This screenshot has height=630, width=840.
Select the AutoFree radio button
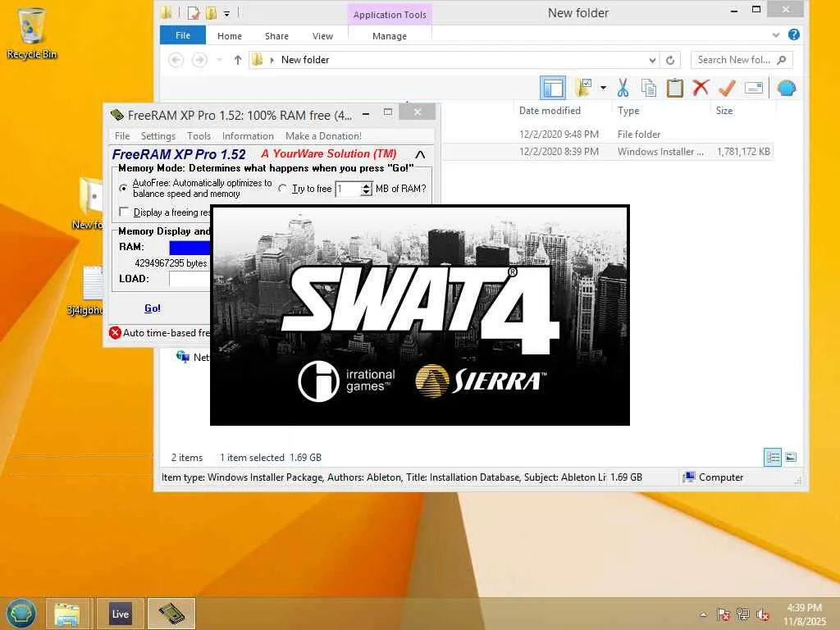[x=123, y=188]
